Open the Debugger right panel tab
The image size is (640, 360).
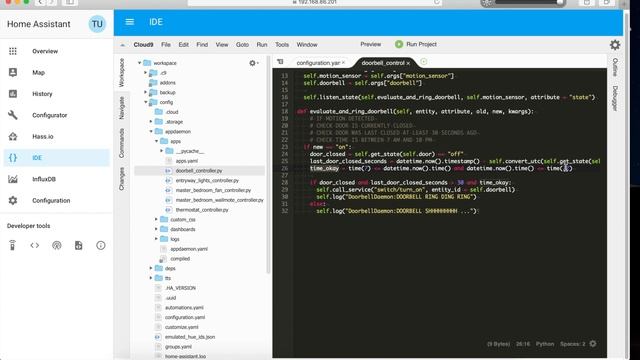click(615, 98)
